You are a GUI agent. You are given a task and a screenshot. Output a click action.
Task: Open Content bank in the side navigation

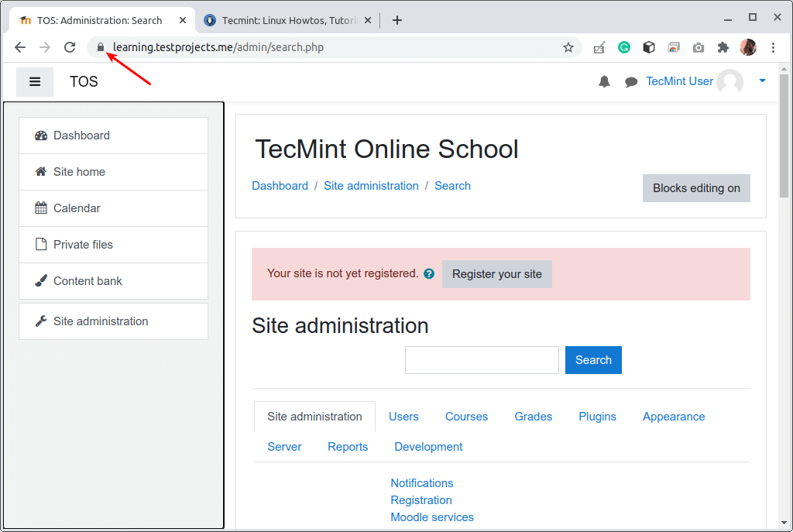[113, 281]
